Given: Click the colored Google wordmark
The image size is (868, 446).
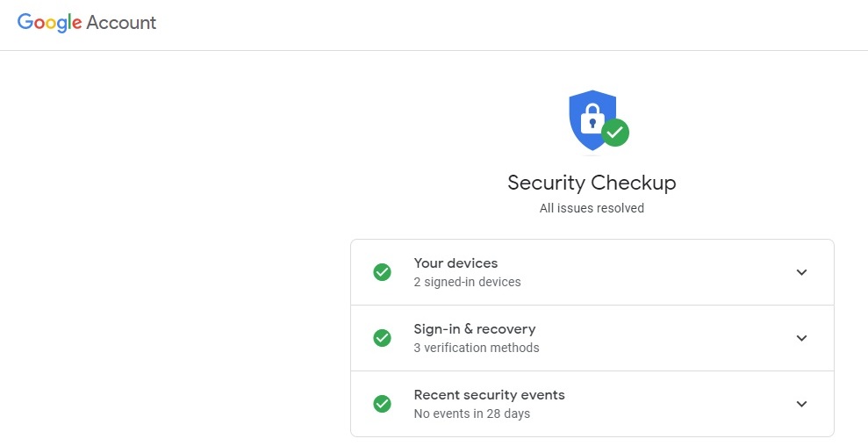Looking at the screenshot, I should pos(50,24).
